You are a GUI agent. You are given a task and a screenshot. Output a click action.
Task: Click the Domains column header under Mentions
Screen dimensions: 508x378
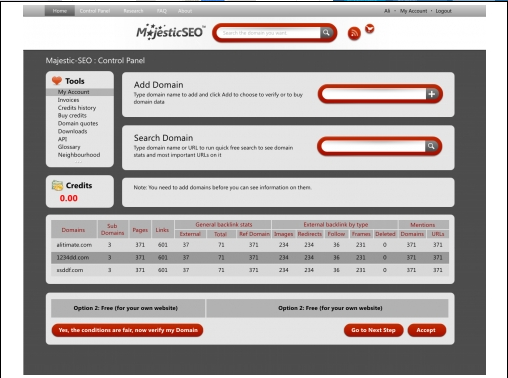pyautogui.click(x=412, y=234)
